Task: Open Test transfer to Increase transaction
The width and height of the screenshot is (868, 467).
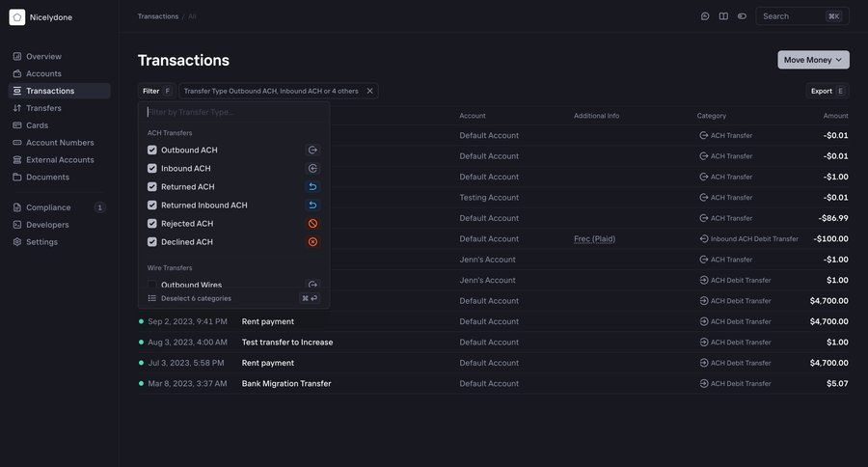Action: point(287,343)
